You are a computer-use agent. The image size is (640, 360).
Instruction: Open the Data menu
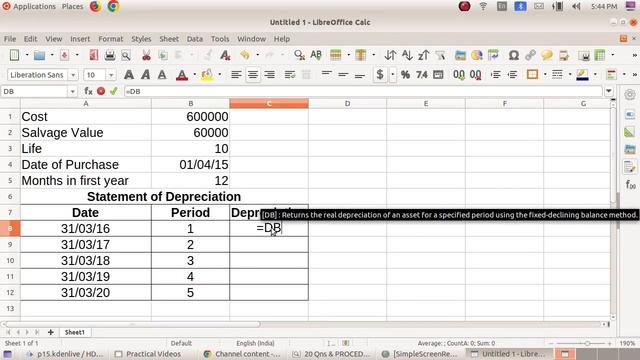coord(195,39)
